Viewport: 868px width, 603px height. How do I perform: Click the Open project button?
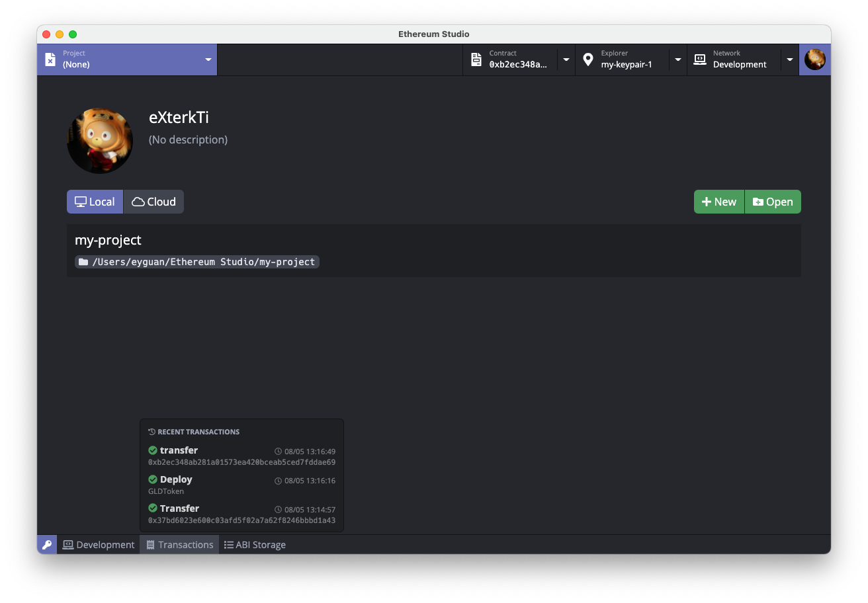click(773, 202)
